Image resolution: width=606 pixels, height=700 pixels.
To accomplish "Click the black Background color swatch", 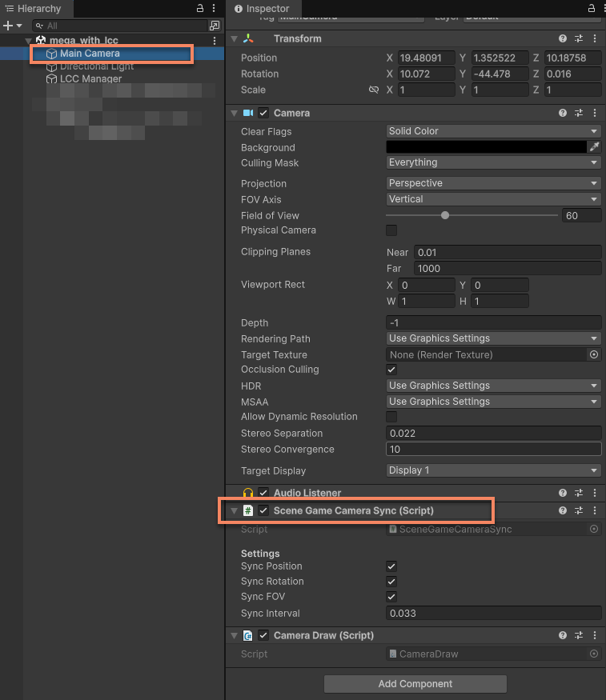I will pos(486,147).
